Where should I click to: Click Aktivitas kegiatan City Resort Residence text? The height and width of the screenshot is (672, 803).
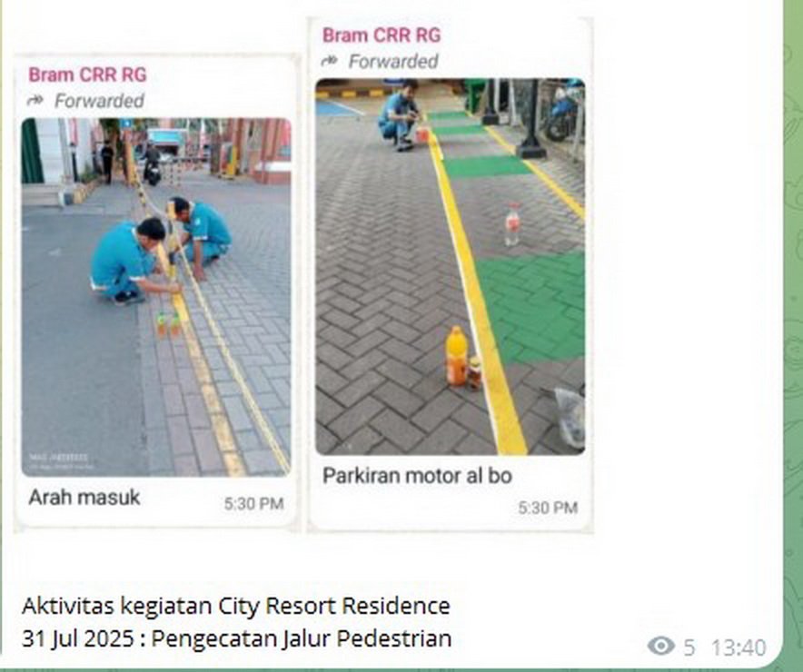236,606
